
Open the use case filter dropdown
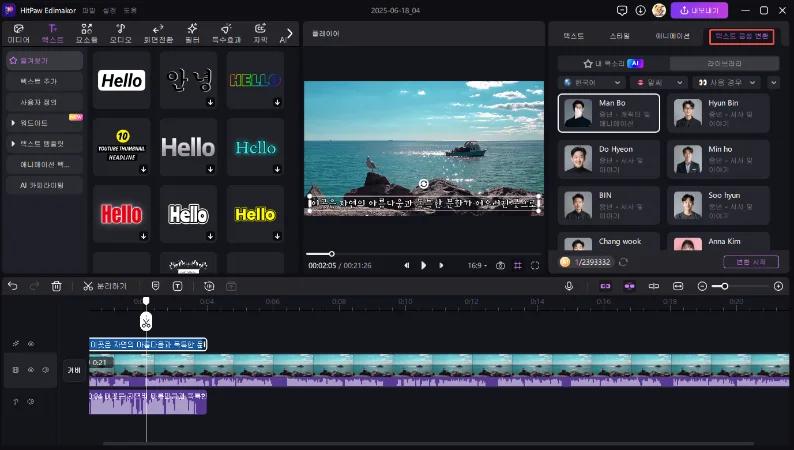coord(727,83)
